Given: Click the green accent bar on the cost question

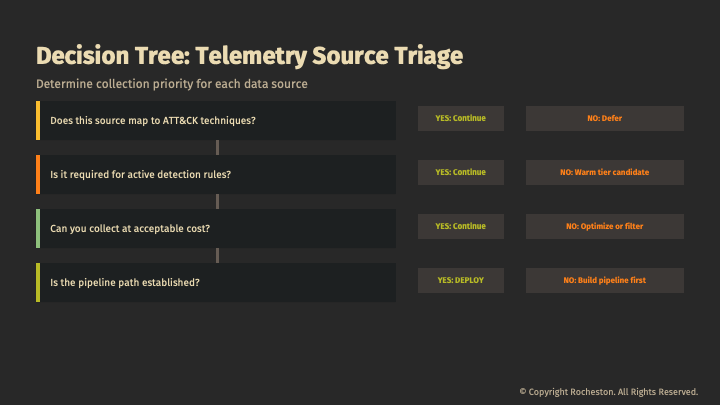Looking at the screenshot, I should [38, 228].
